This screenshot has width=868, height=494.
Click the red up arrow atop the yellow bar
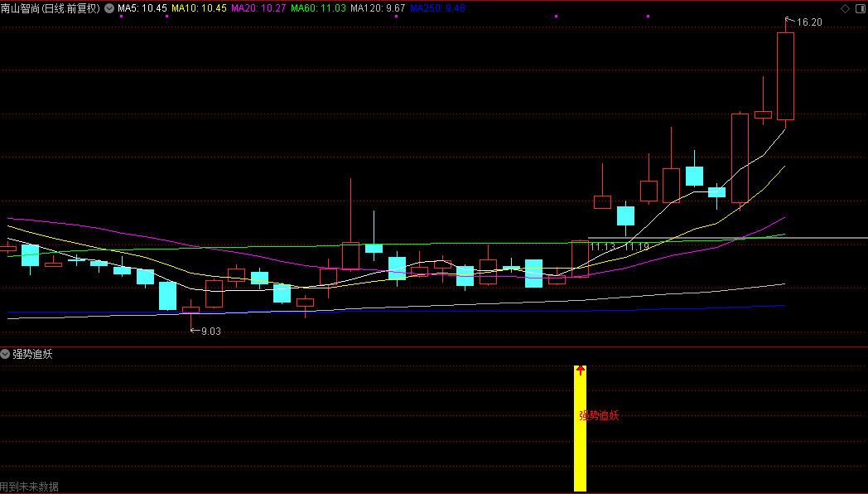pyautogui.click(x=580, y=370)
